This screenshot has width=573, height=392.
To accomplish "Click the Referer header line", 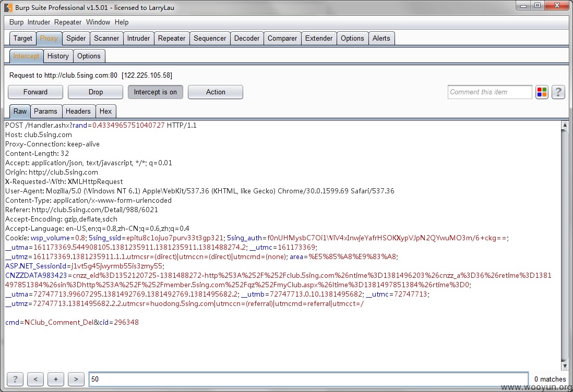I will 81,210.
